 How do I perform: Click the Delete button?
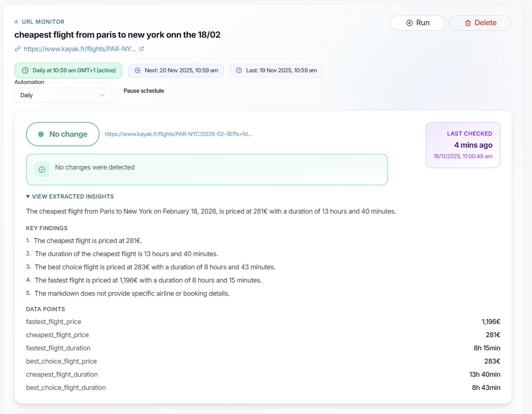point(480,23)
